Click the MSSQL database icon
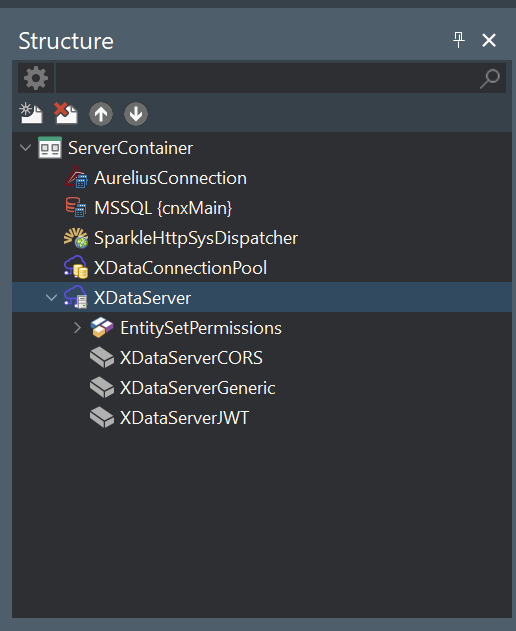This screenshot has width=516, height=631. coord(76,207)
